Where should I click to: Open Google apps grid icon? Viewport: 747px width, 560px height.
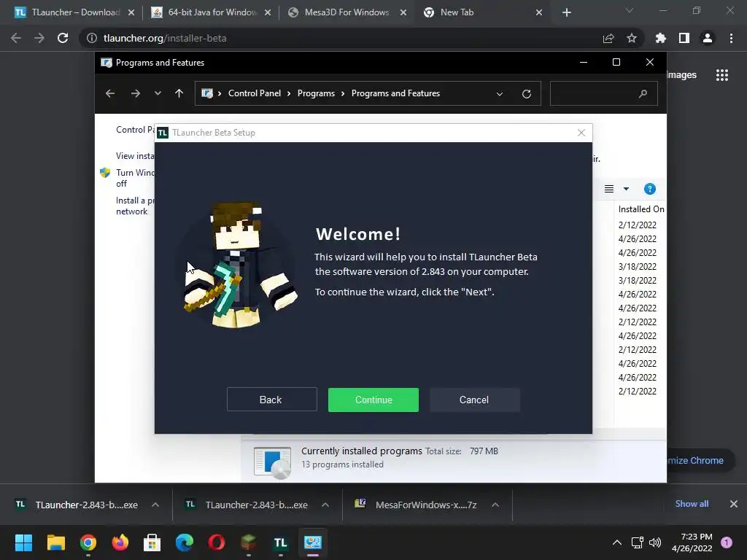coord(721,75)
